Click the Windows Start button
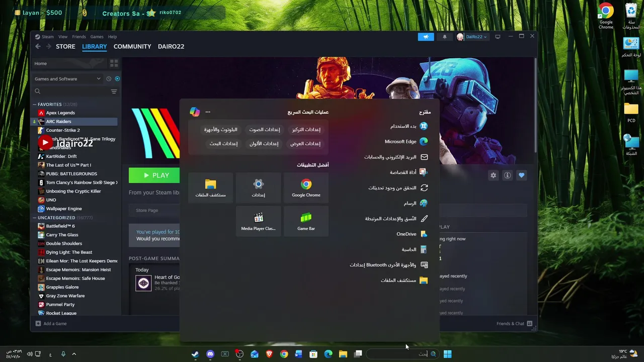This screenshot has width=644, height=362. (x=447, y=354)
